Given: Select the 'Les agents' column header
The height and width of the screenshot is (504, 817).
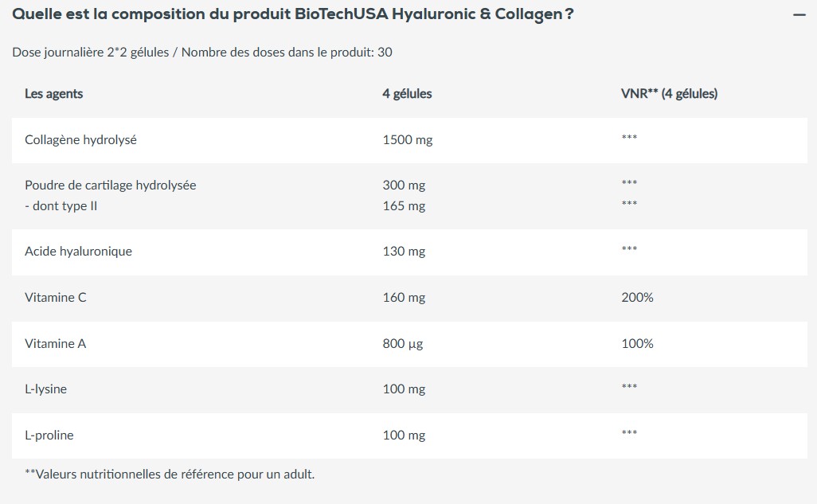Looking at the screenshot, I should [54, 94].
